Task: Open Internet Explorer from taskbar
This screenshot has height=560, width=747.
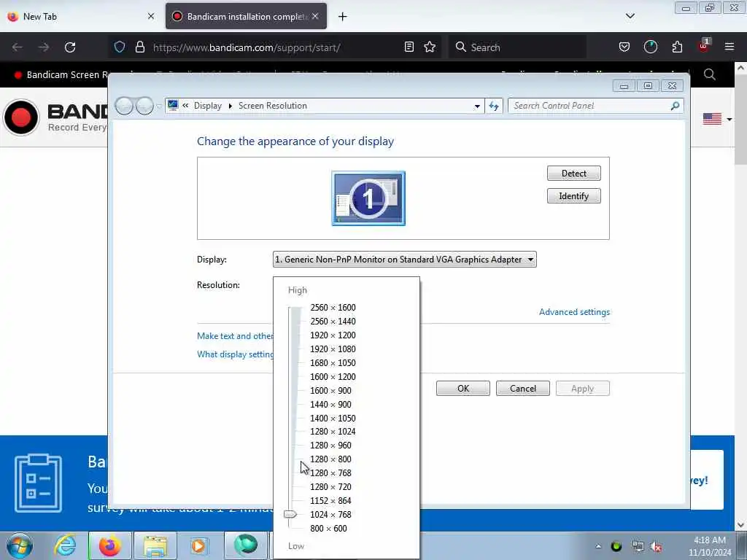Action: click(x=65, y=545)
